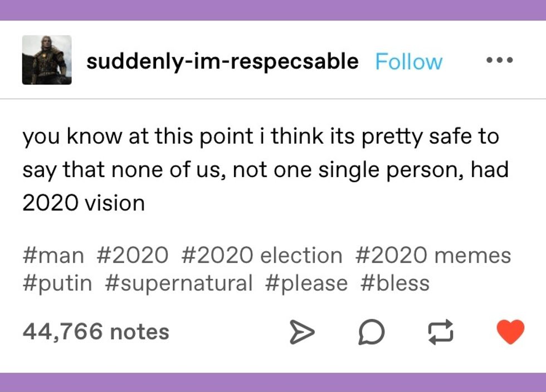The image size is (546, 392).
Task: Follow suddenly-im-respecsable
Action: tap(408, 61)
